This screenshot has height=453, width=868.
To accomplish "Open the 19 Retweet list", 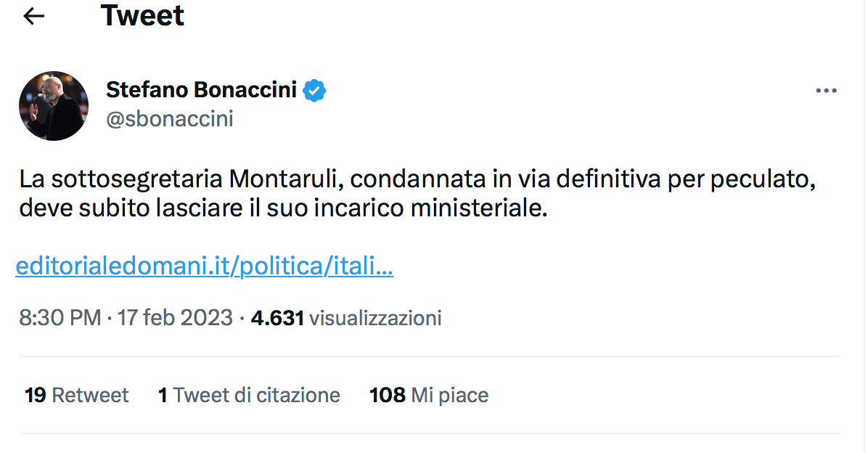I will pos(76,395).
